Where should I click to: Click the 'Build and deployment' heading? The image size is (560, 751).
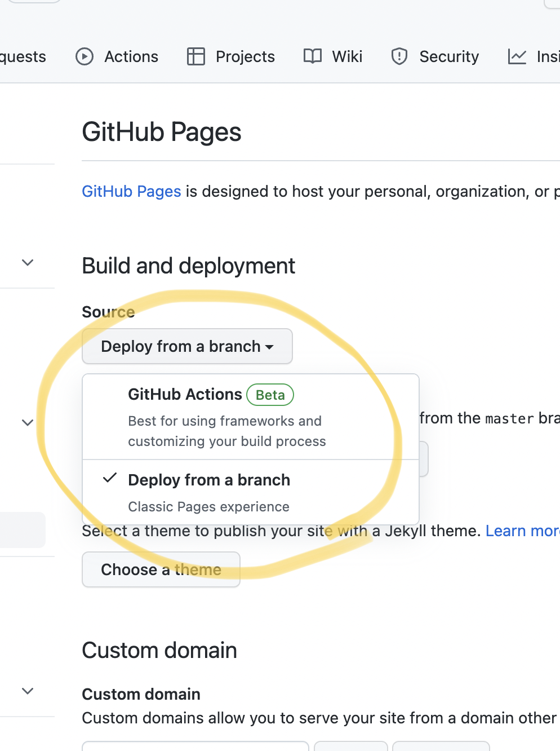(189, 266)
